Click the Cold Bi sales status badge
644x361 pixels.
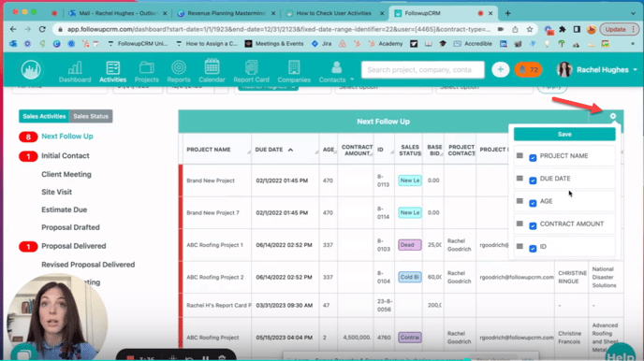click(x=409, y=278)
